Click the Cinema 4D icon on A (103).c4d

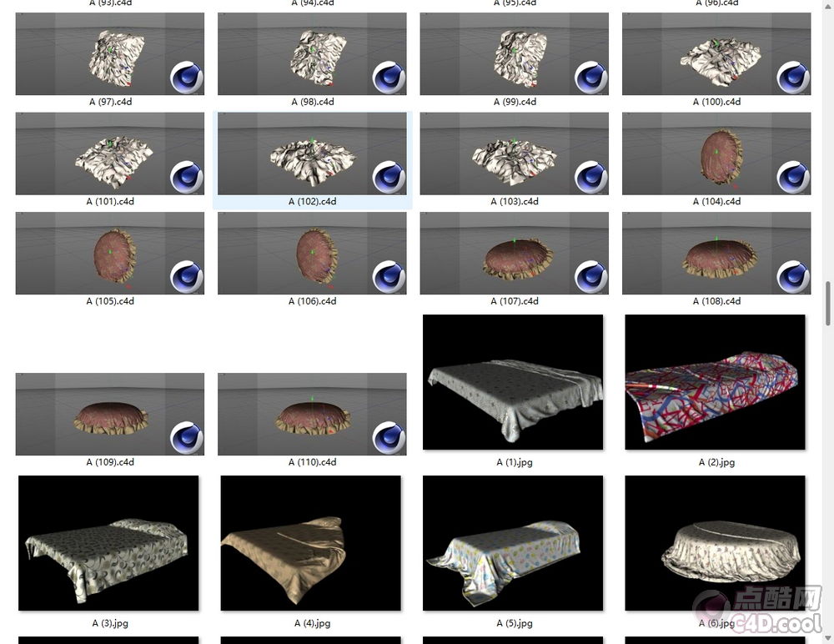[591, 177]
